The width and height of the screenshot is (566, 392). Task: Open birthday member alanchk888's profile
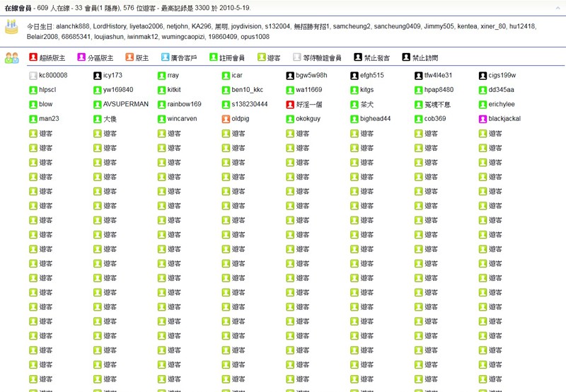point(73,26)
